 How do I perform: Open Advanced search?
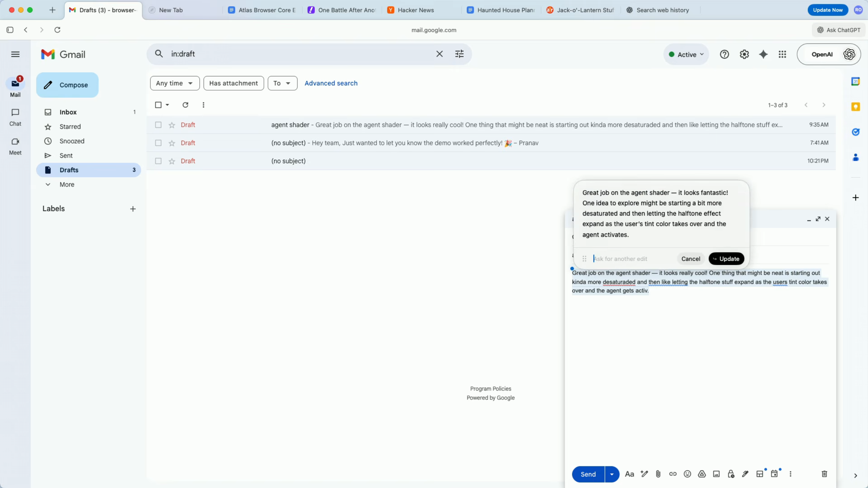[x=331, y=83]
